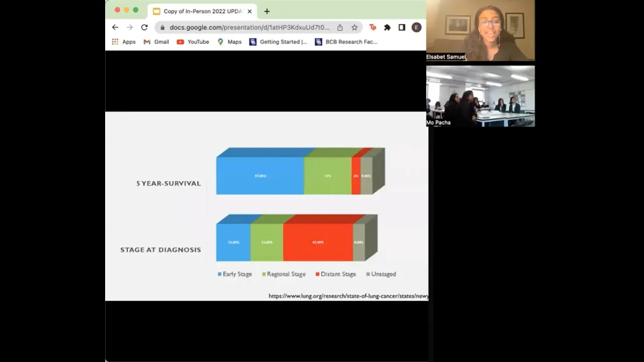Toggle the browser side panel icon

click(x=401, y=28)
